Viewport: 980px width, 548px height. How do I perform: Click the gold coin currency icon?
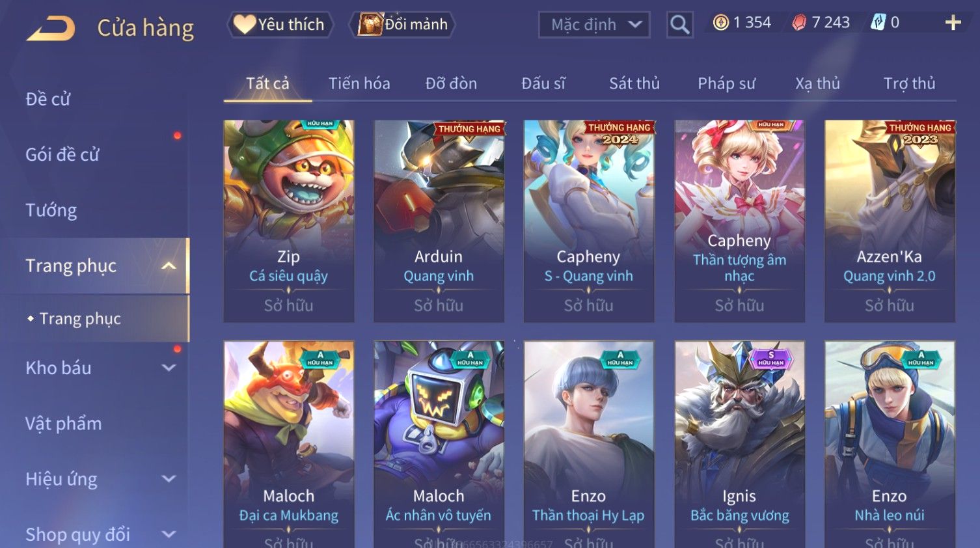(720, 23)
